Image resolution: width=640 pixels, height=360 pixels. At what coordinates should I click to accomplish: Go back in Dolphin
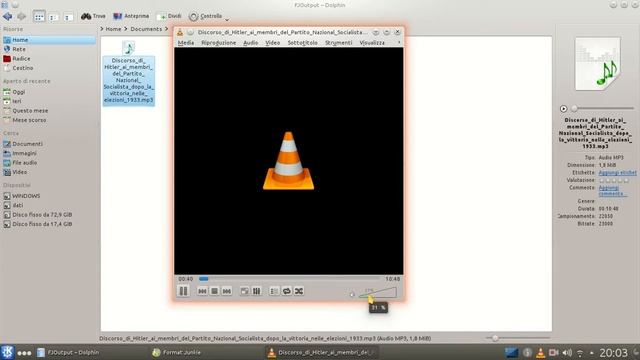[7, 16]
